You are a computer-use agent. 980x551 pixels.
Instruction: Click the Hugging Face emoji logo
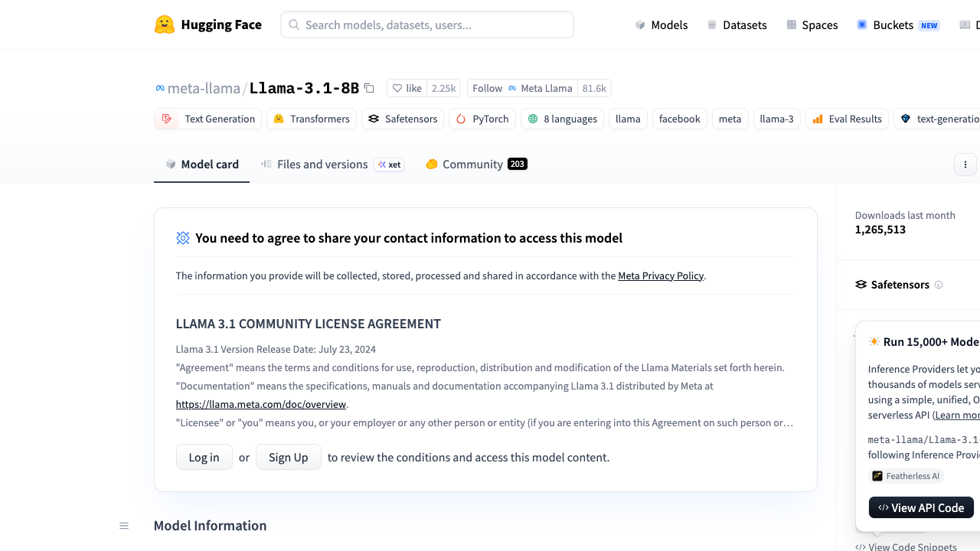pos(165,24)
